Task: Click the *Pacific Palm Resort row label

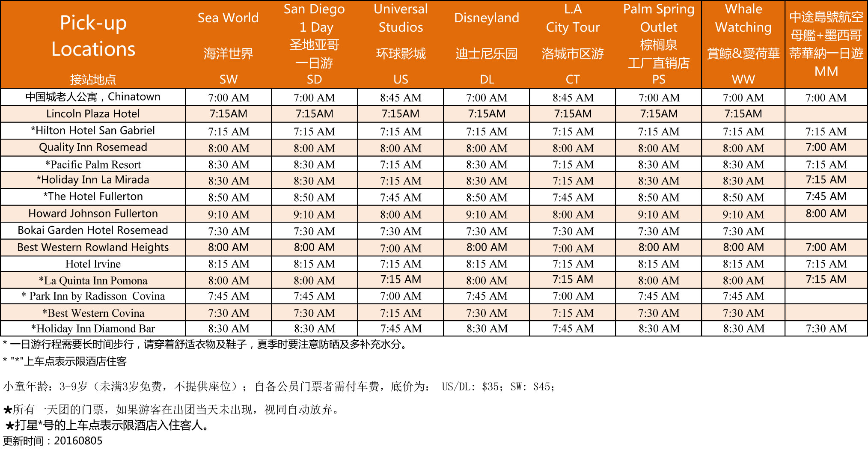Action: pos(93,164)
